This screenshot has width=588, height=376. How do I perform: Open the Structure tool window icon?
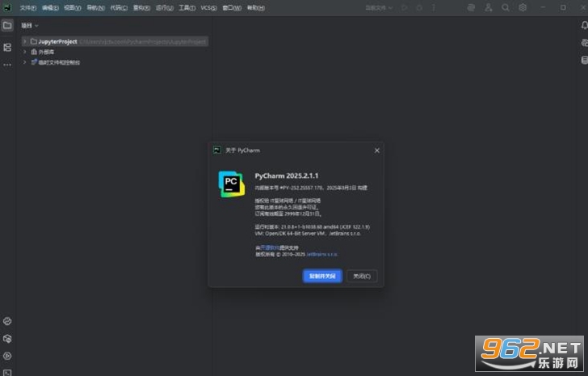(7, 47)
